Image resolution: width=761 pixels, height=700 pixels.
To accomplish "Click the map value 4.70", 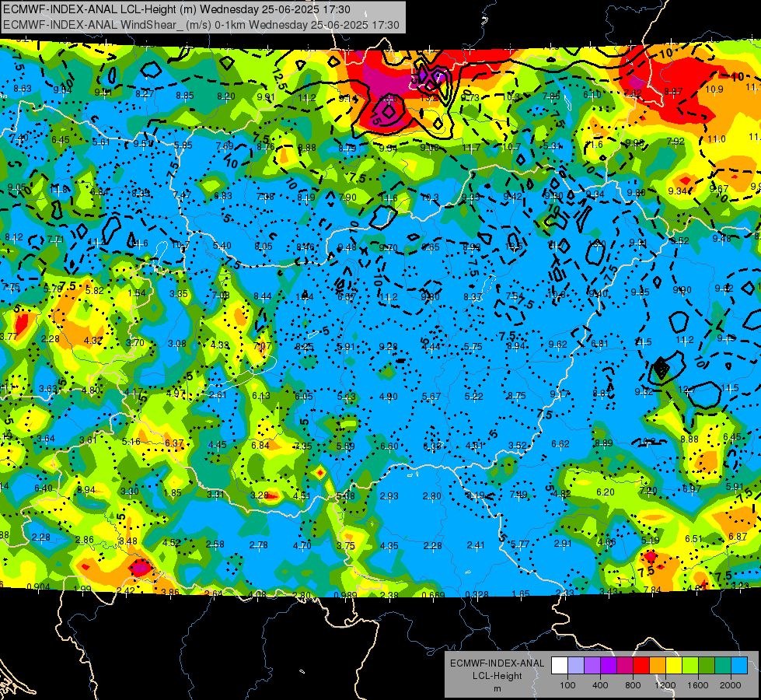I will 302,546.
